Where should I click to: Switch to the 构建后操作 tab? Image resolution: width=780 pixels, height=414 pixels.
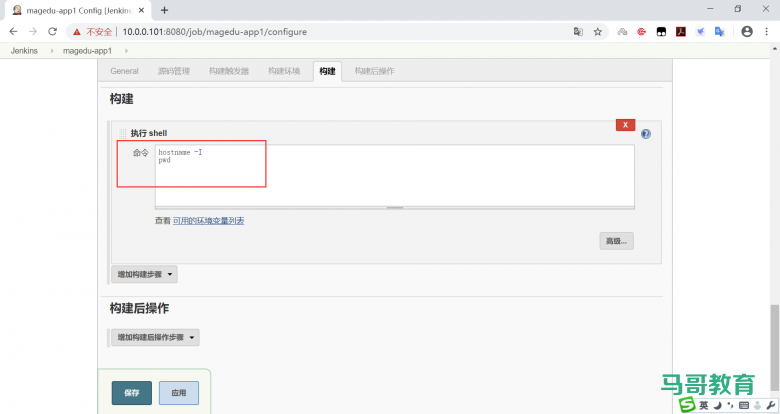[374, 71]
